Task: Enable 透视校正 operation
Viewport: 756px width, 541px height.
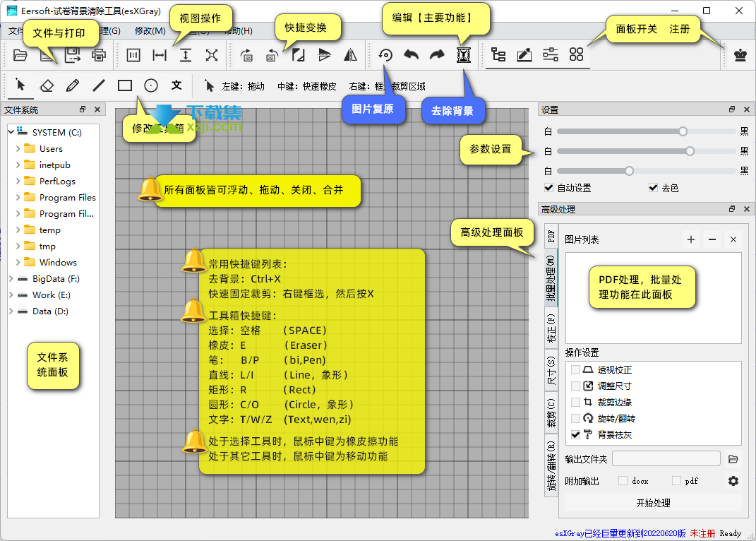Action: pos(575,369)
